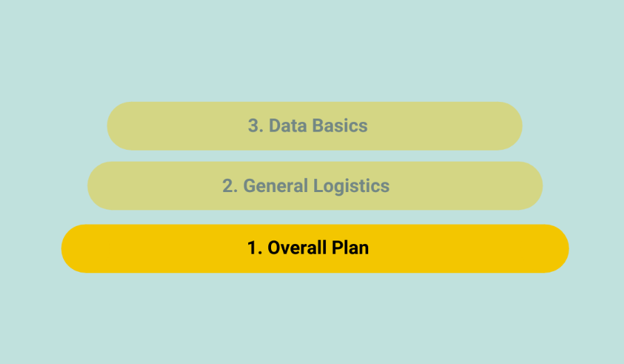
Task: Click the number '2.' in the middle bar
Action: [230, 186]
